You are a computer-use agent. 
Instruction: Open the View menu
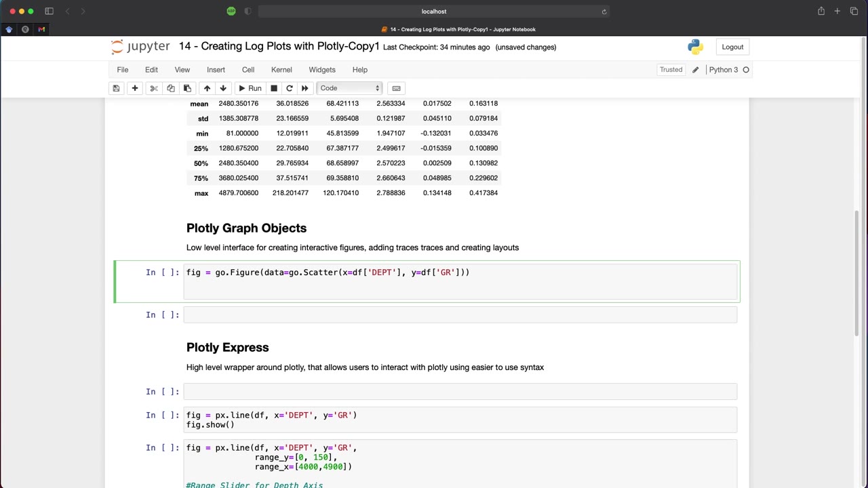182,70
